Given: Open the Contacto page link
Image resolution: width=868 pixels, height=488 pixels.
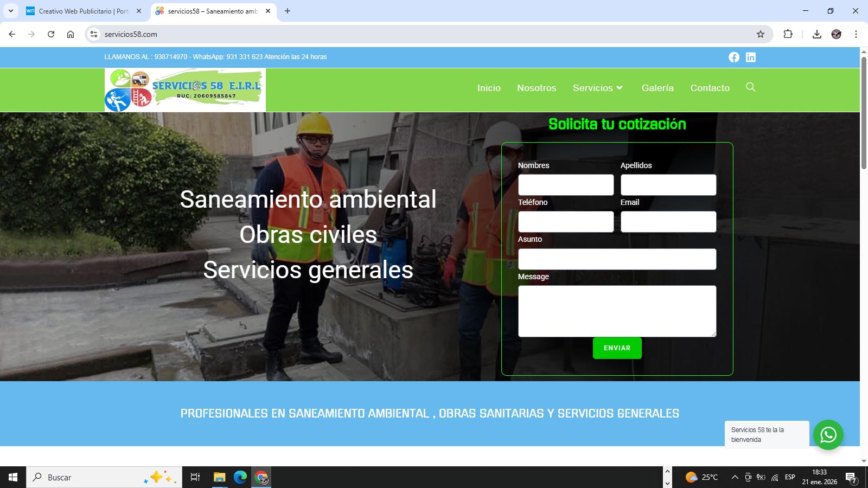Looking at the screenshot, I should (x=710, y=88).
